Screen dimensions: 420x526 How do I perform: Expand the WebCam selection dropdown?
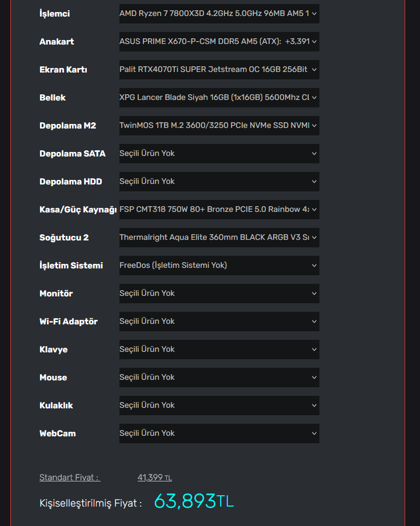coord(219,433)
